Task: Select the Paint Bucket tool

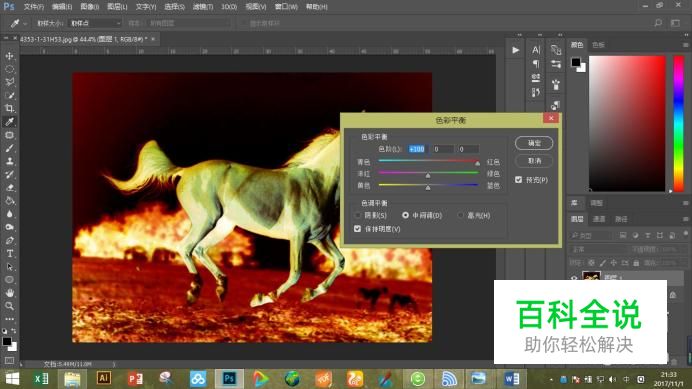Action: [x=9, y=201]
